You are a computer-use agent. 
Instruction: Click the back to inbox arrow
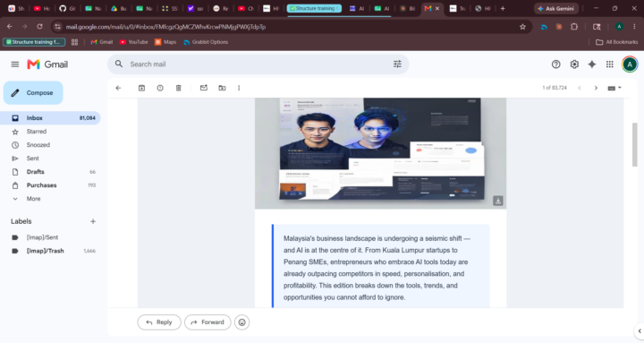(x=118, y=88)
